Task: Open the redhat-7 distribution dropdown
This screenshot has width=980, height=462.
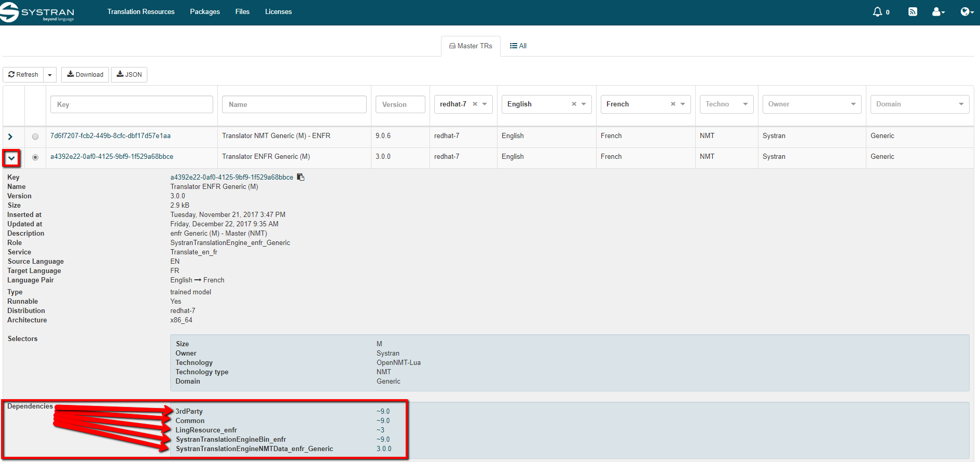Action: pos(485,104)
